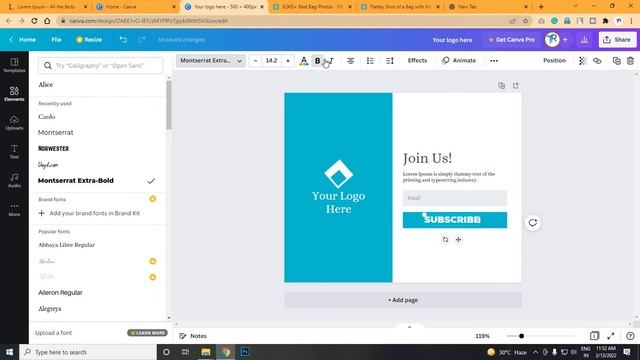Image resolution: width=640 pixels, height=360 pixels.
Task: Toggle bulleted list formatting
Action: point(370,61)
